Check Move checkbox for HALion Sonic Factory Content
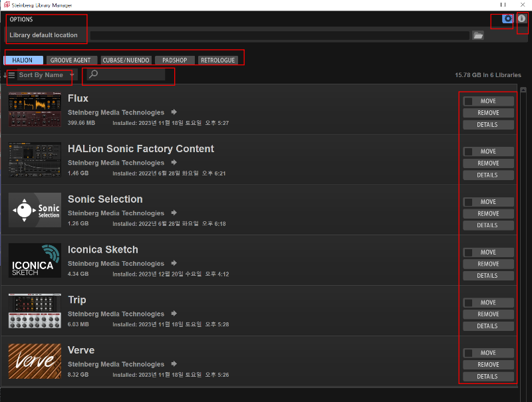The width and height of the screenshot is (532, 402). (x=469, y=151)
